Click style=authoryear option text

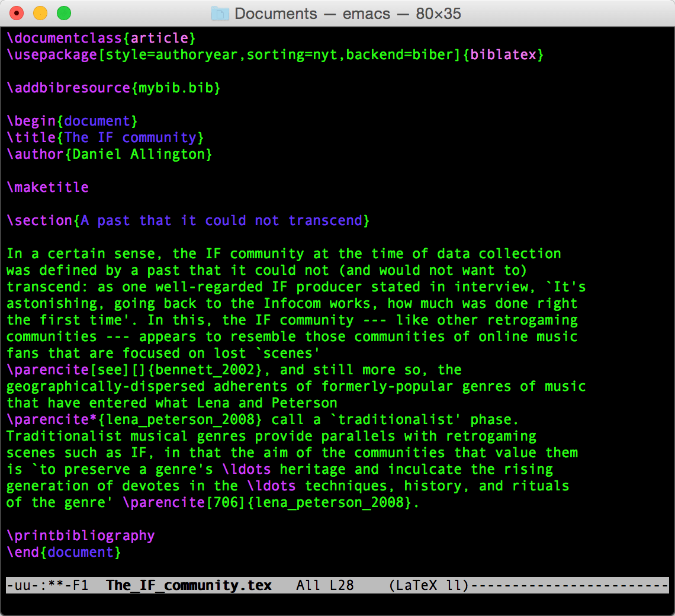pyautogui.click(x=171, y=55)
